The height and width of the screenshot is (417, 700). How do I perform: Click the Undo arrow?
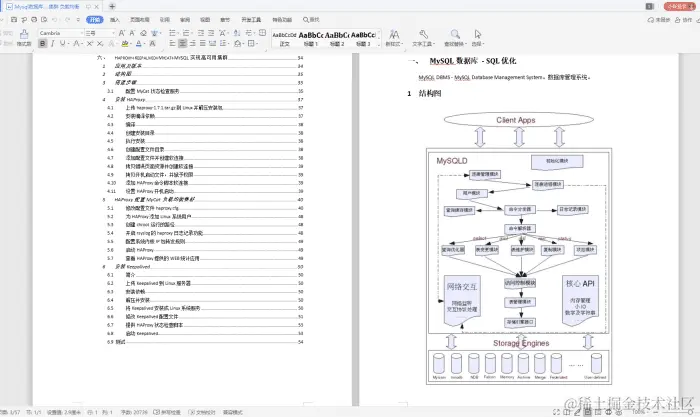(54, 20)
